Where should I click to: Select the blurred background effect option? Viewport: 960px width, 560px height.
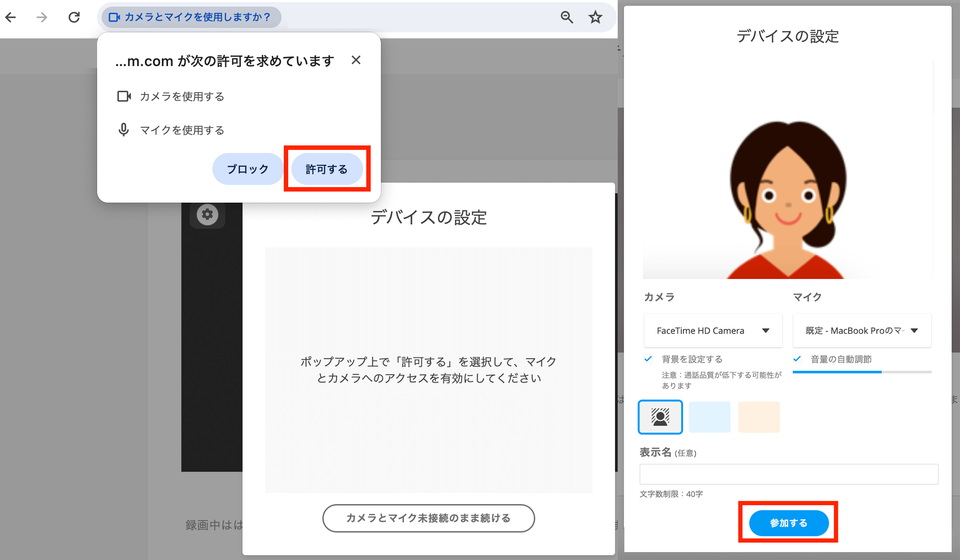tap(660, 417)
